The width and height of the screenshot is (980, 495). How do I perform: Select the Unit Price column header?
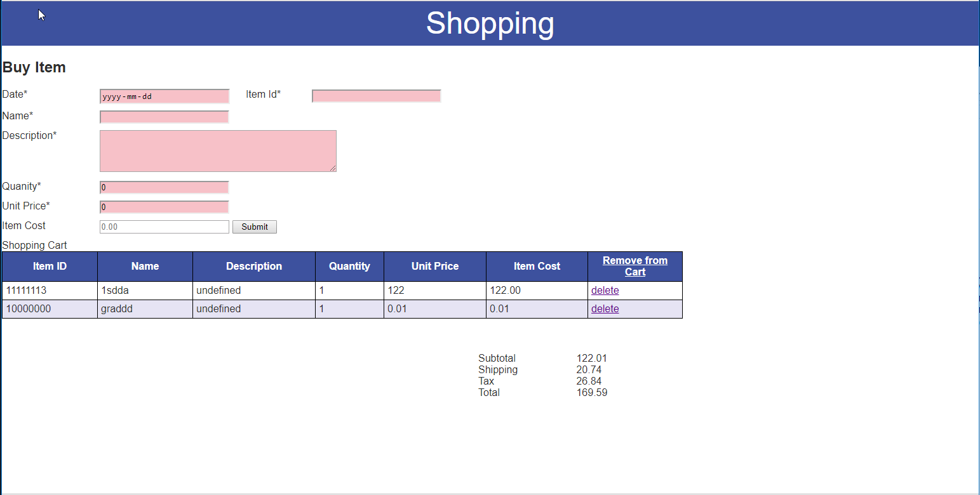click(434, 267)
